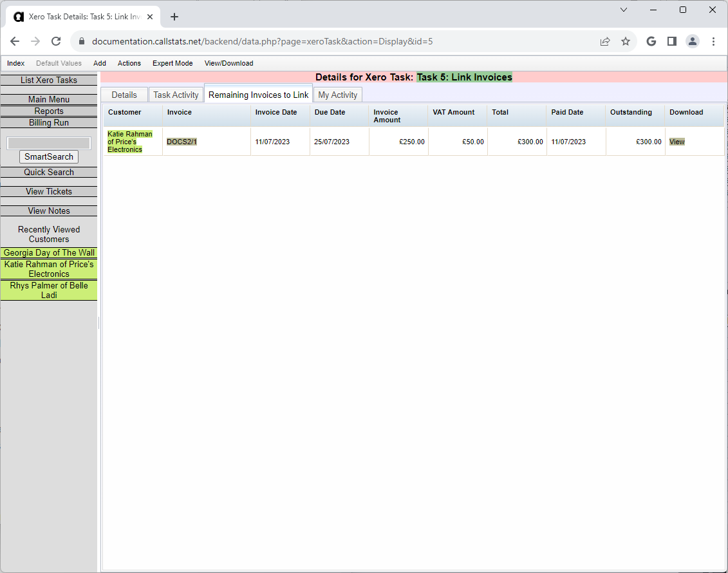The image size is (728, 573).
Task: Click the padlock icon beside the URL
Action: [81, 41]
